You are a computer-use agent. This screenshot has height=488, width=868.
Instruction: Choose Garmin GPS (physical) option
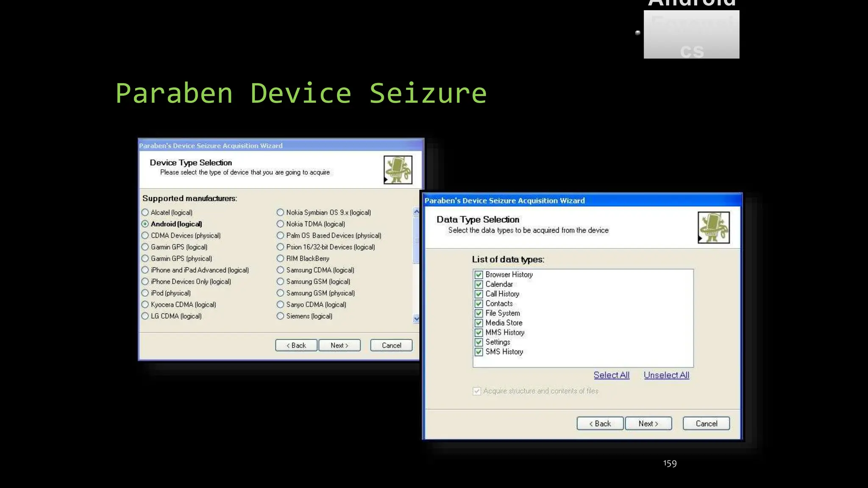(145, 258)
